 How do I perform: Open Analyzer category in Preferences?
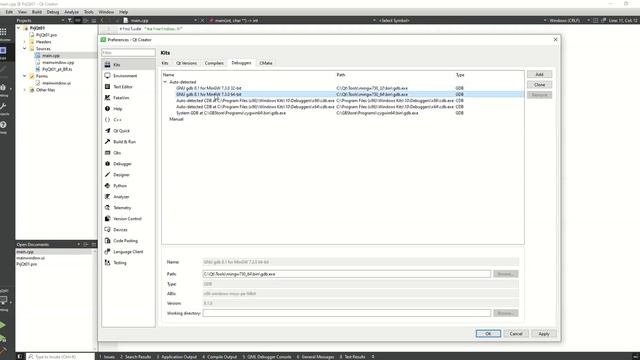tap(128, 197)
